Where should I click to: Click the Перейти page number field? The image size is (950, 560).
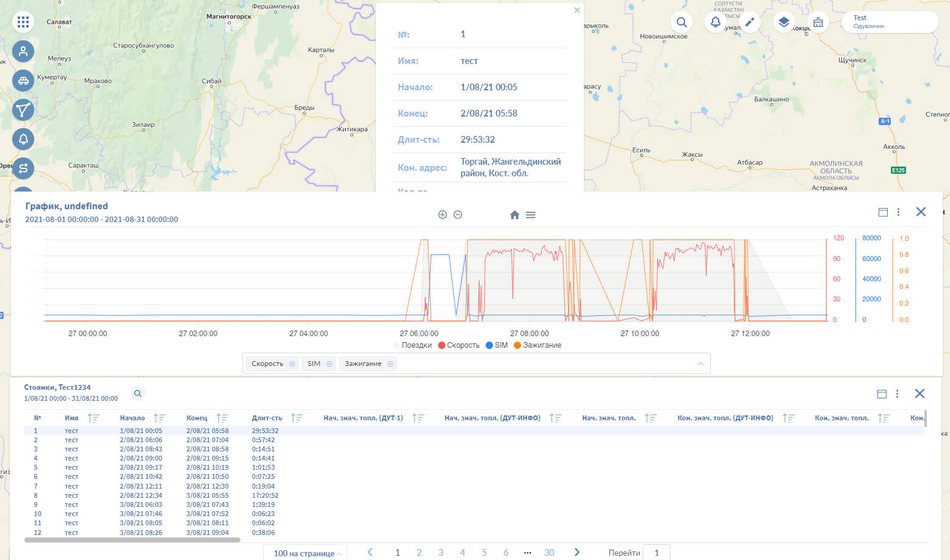(657, 553)
